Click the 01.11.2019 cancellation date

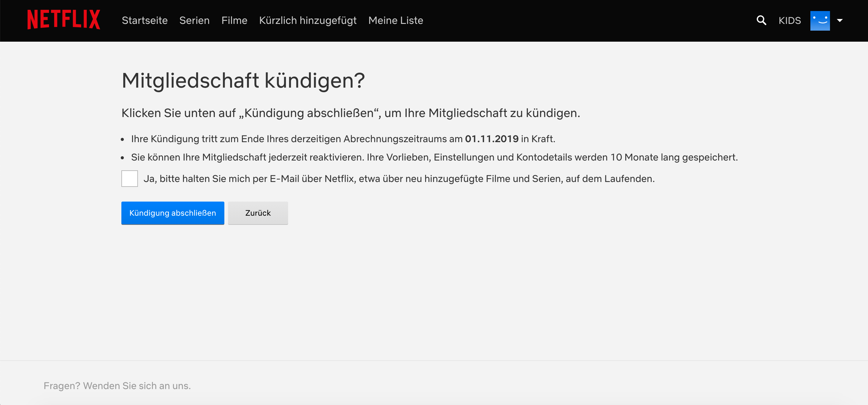point(491,139)
